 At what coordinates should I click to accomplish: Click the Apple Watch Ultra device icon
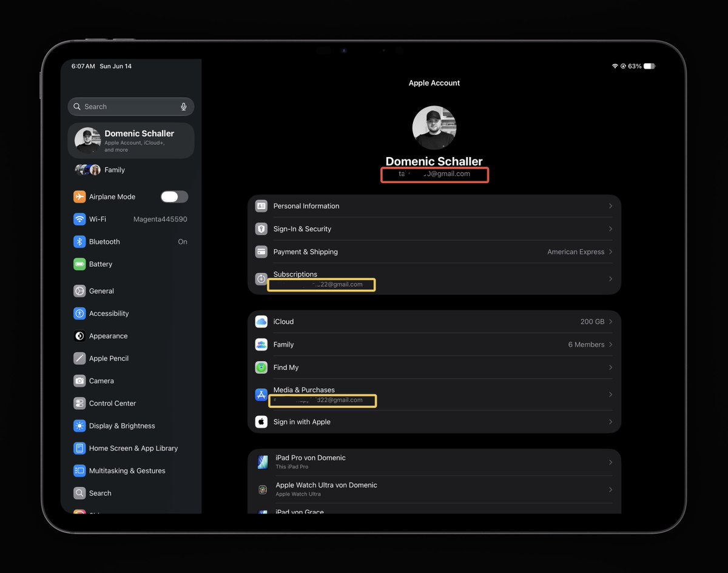263,489
